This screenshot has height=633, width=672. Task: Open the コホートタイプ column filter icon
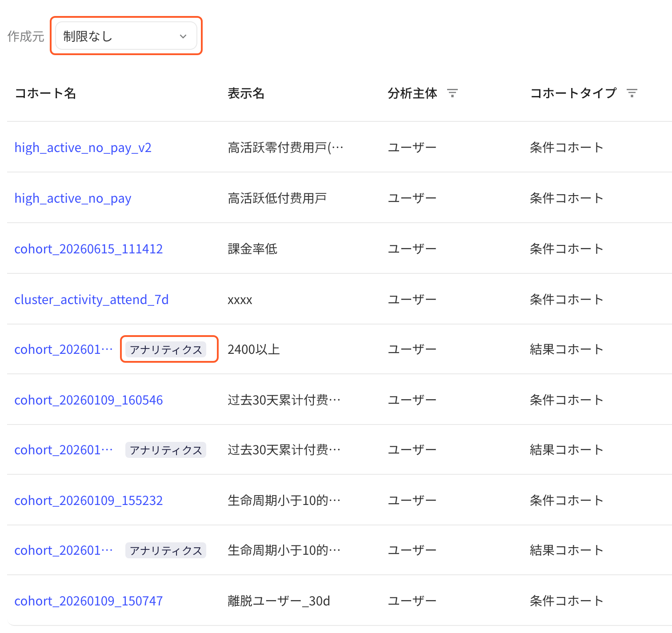[632, 93]
